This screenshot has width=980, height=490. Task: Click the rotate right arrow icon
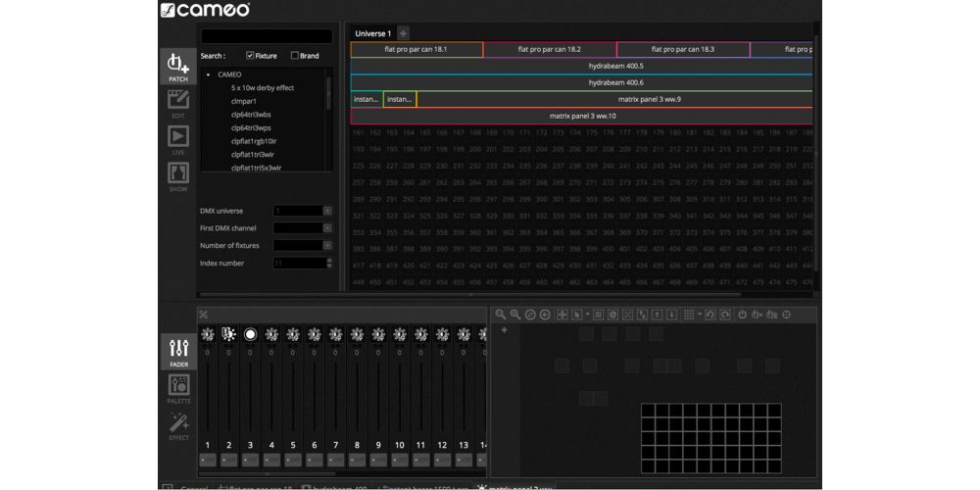coord(725,315)
